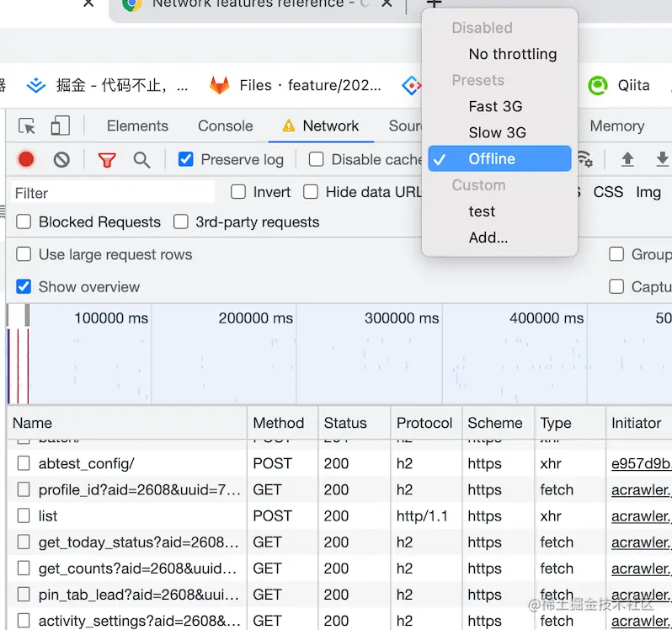672x630 pixels.
Task: Filter requests by Img type
Action: (x=648, y=192)
